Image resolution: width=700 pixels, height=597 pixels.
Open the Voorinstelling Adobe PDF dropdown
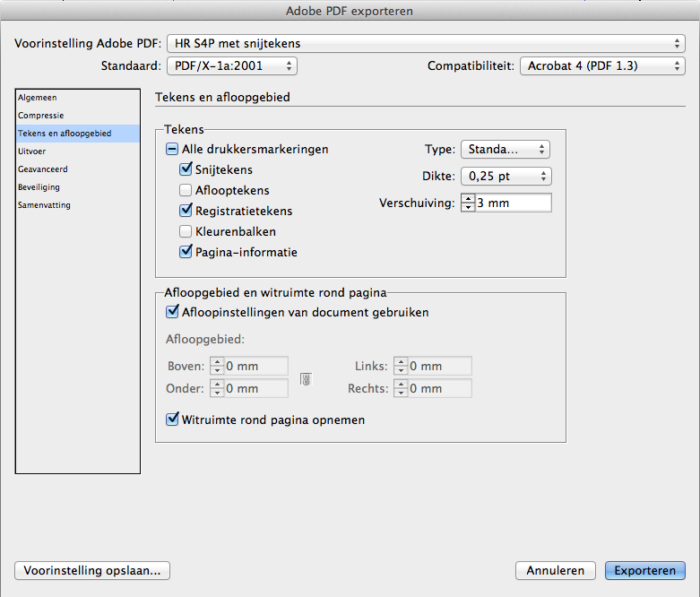pyautogui.click(x=426, y=43)
